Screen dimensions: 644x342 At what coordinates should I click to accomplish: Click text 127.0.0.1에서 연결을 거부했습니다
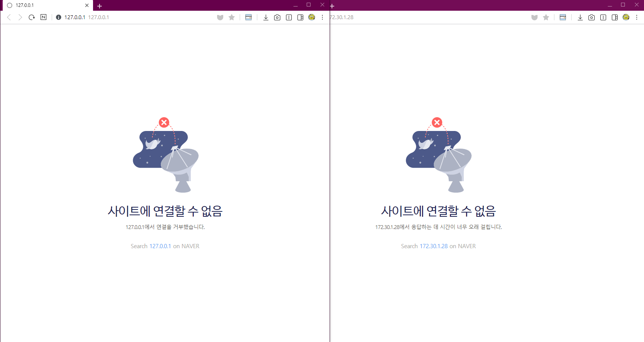tap(165, 227)
